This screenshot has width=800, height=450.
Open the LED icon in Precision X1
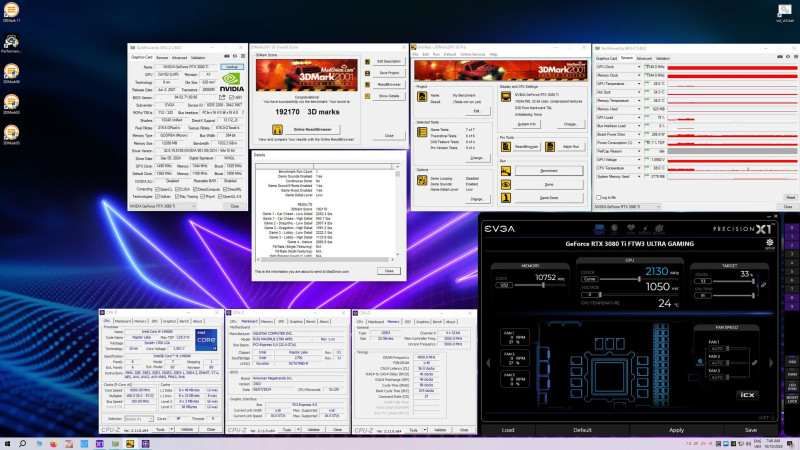[x=614, y=229]
